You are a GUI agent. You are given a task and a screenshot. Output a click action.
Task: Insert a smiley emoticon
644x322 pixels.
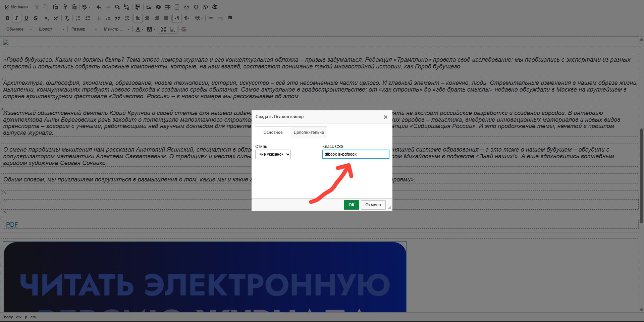(186, 7)
